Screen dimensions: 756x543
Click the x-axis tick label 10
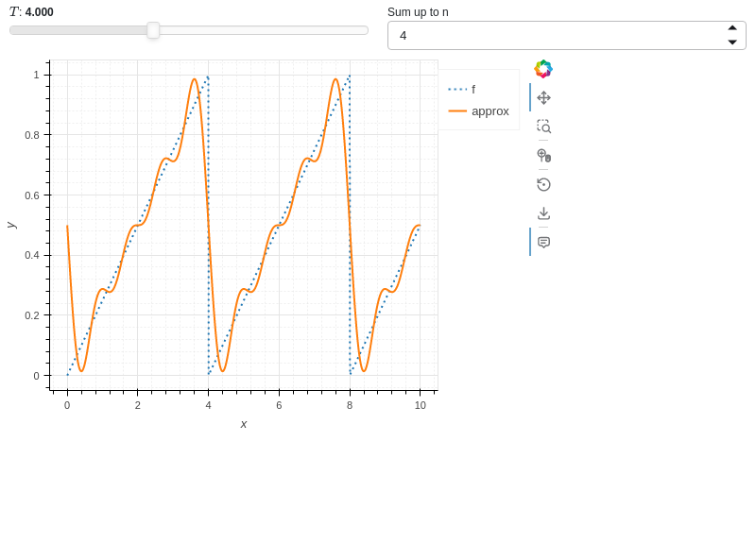pos(420,405)
